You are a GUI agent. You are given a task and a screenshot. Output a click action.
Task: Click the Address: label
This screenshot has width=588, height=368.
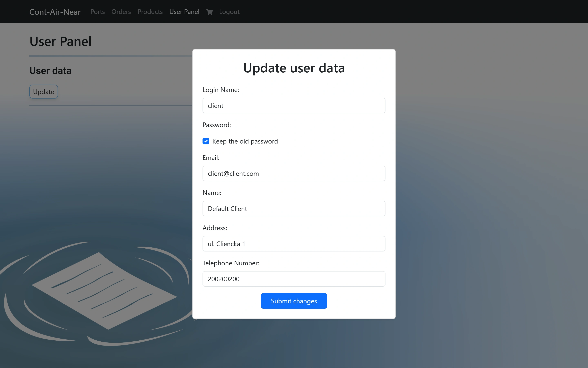pos(215,228)
